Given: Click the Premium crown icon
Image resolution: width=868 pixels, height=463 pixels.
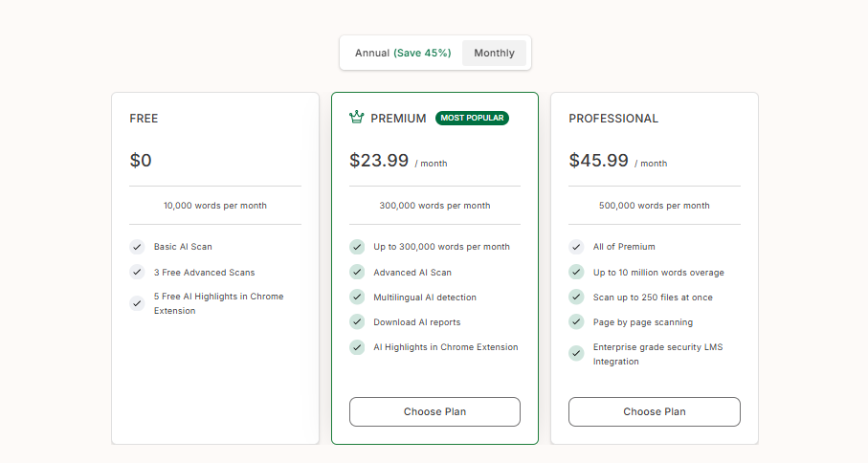Looking at the screenshot, I should (357, 118).
